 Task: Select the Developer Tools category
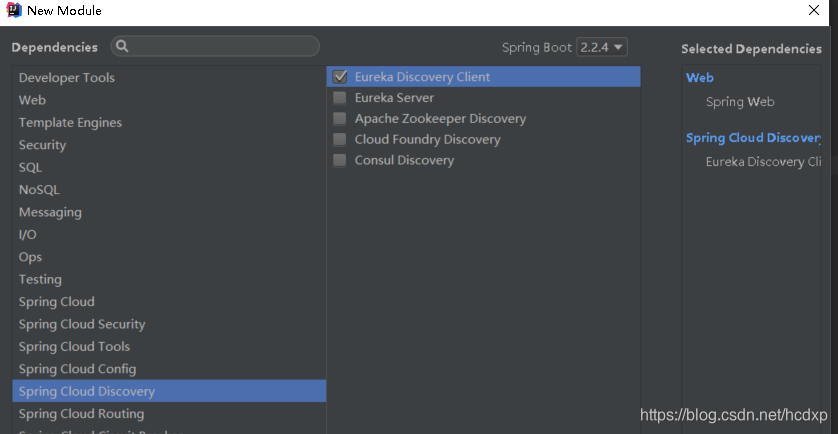pyautogui.click(x=169, y=78)
